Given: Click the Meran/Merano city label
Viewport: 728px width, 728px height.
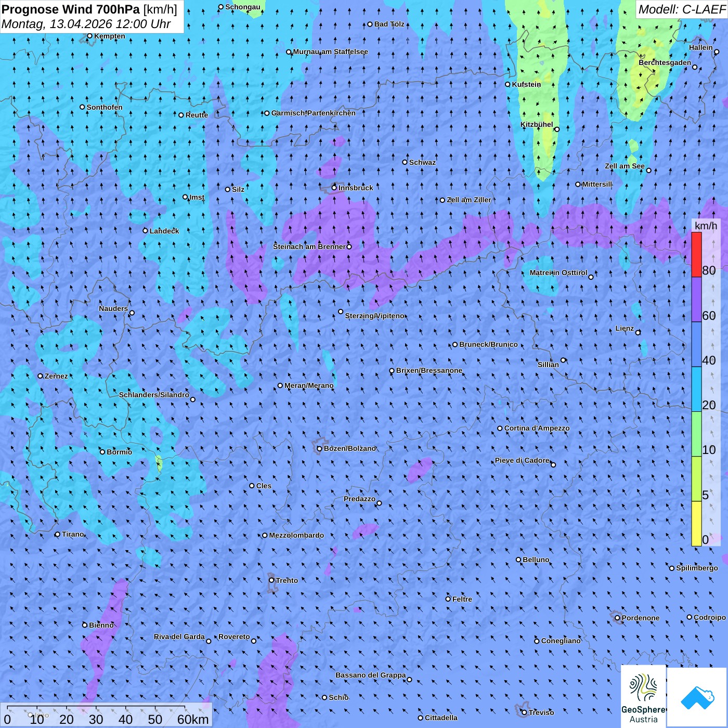Looking at the screenshot, I should (x=309, y=385).
